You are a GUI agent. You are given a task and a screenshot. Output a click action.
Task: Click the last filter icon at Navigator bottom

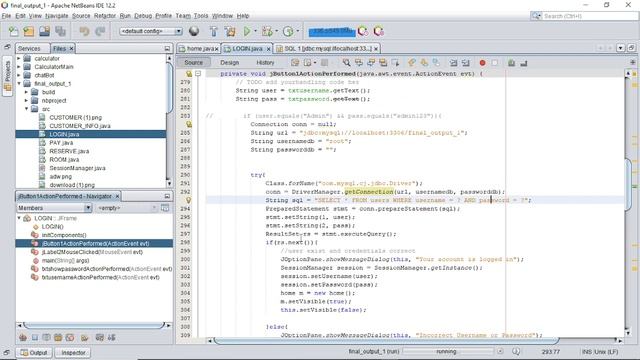(111, 338)
